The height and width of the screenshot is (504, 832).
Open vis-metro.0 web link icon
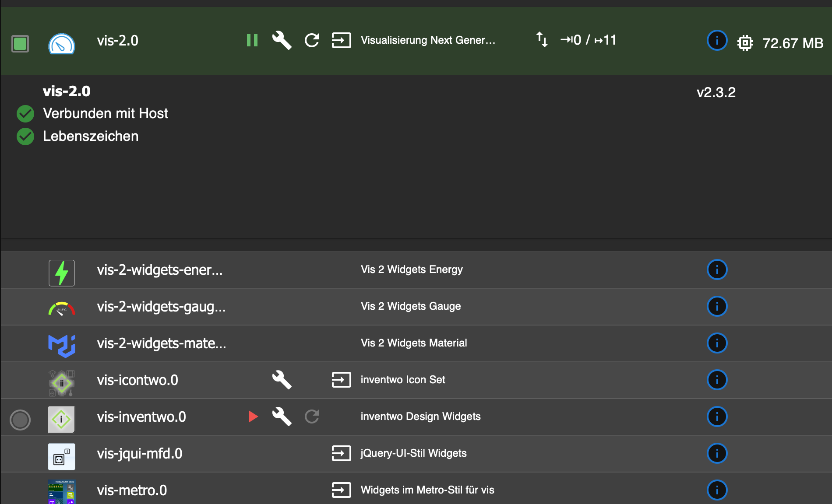pyautogui.click(x=341, y=490)
